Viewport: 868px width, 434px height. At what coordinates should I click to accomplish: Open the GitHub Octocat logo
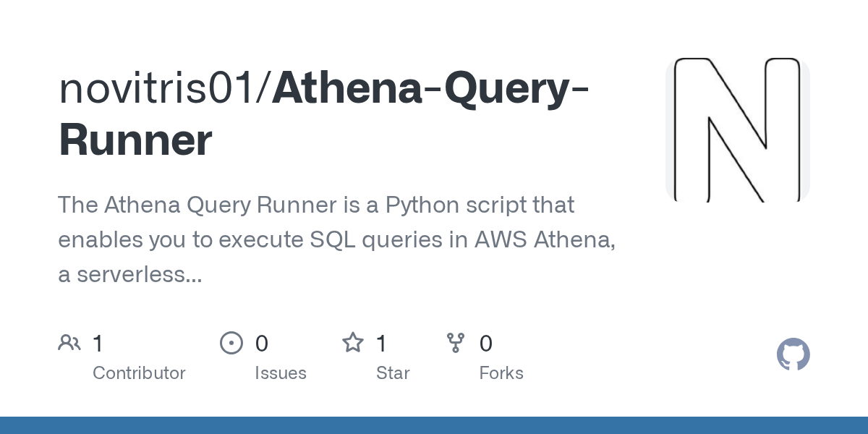(x=793, y=354)
